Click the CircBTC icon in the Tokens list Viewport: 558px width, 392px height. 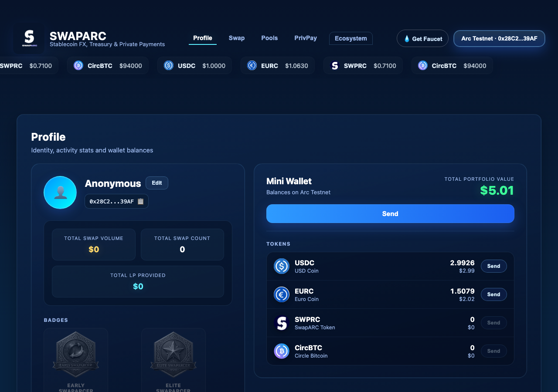(282, 351)
